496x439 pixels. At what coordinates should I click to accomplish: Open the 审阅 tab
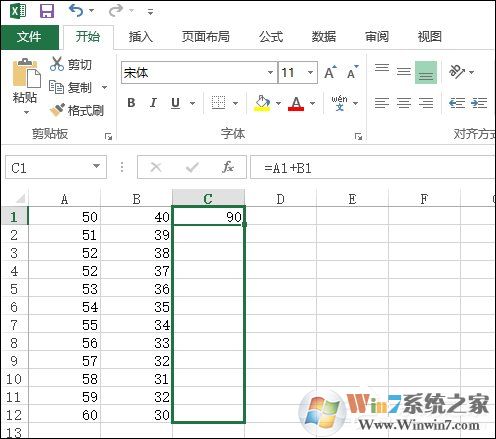pos(377,36)
